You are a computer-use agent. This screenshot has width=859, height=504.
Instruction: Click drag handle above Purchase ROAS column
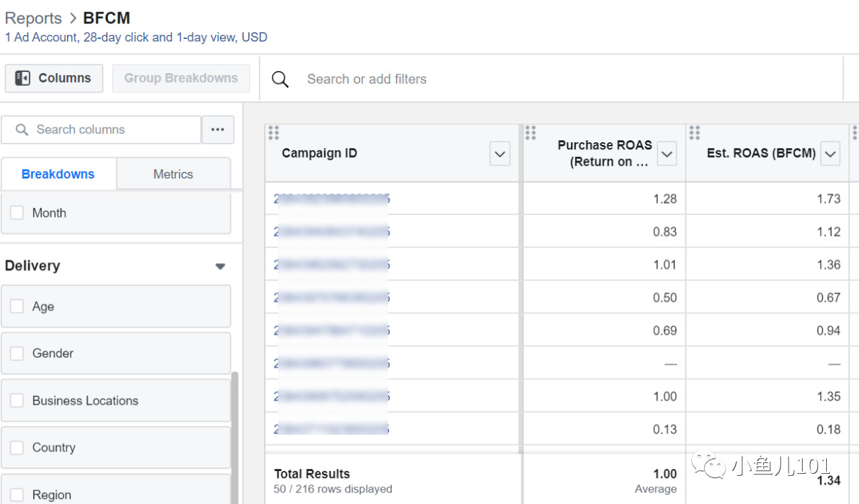pyautogui.click(x=530, y=132)
